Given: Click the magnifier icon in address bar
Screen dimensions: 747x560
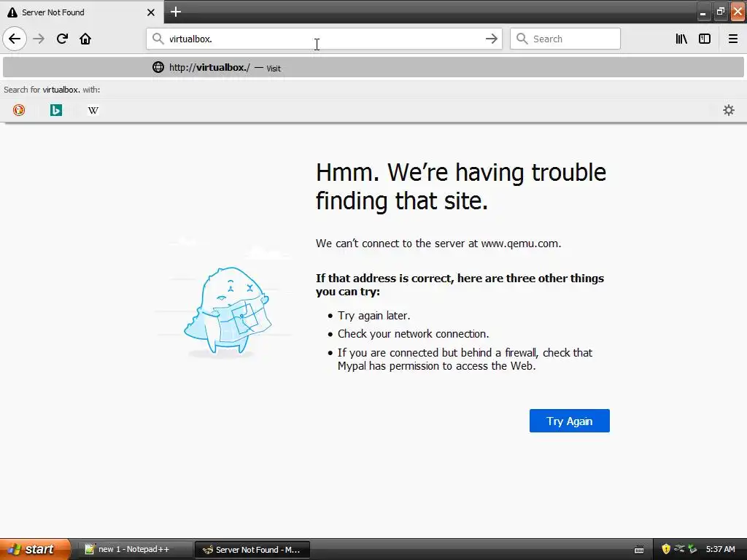Looking at the screenshot, I should 158,39.
